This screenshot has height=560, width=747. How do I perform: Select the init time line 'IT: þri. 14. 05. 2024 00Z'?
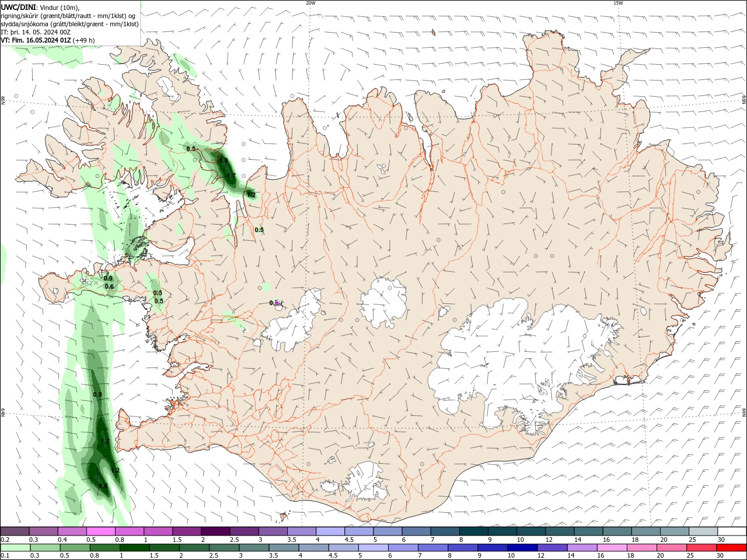[36, 32]
